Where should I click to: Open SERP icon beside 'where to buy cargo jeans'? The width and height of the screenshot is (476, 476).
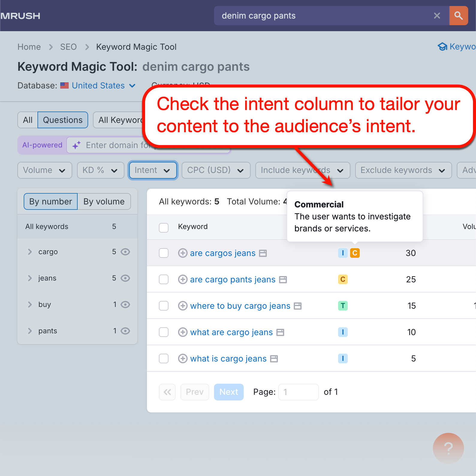298,306
